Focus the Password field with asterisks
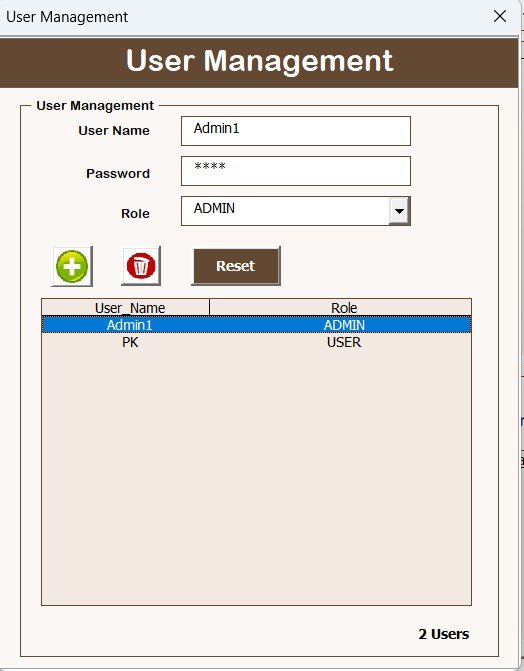Screen dimensions: 524x671 [296, 171]
